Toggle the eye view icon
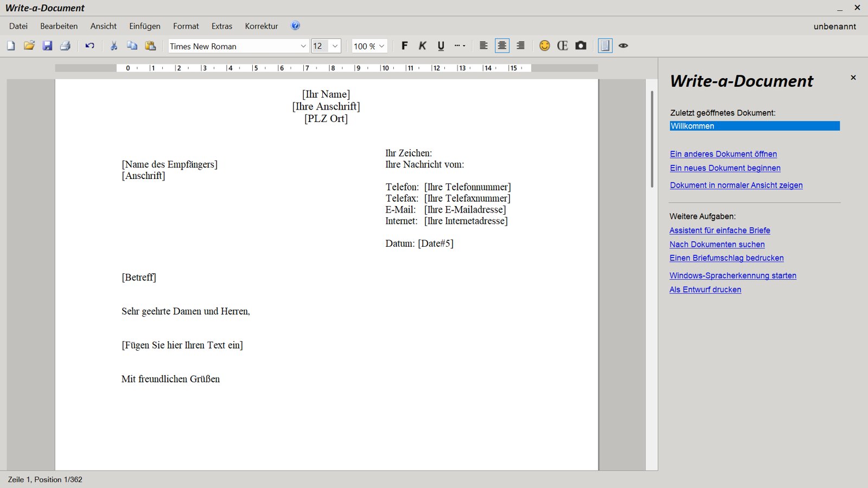Viewport: 868px width, 488px height. [623, 46]
